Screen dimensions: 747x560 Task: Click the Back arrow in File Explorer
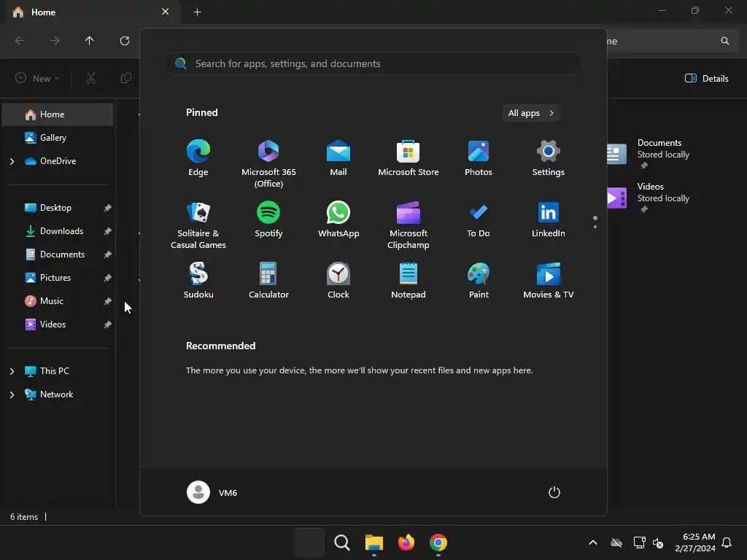point(20,41)
